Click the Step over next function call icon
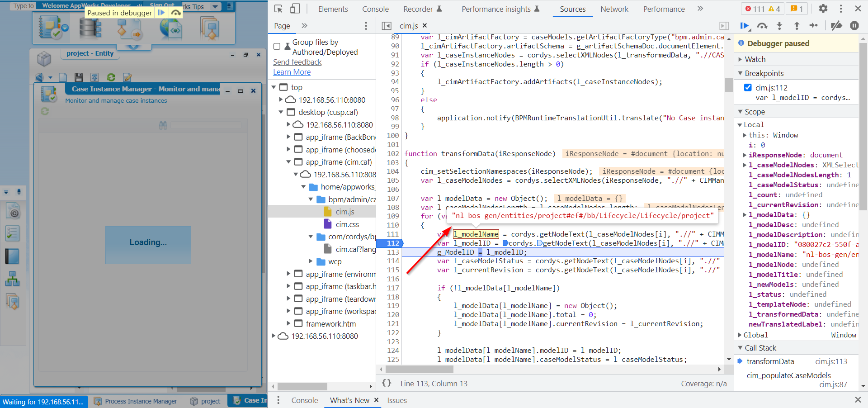 click(762, 26)
